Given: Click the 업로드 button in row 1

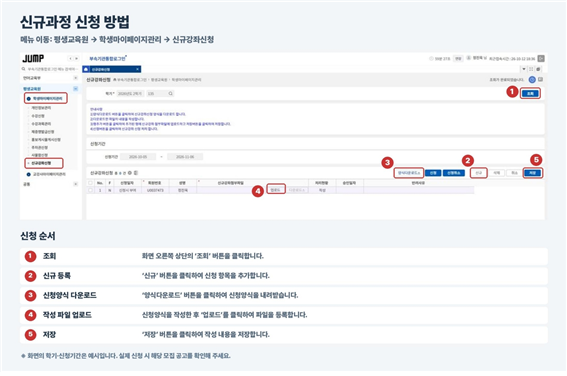Looking at the screenshot, I should click(276, 190).
